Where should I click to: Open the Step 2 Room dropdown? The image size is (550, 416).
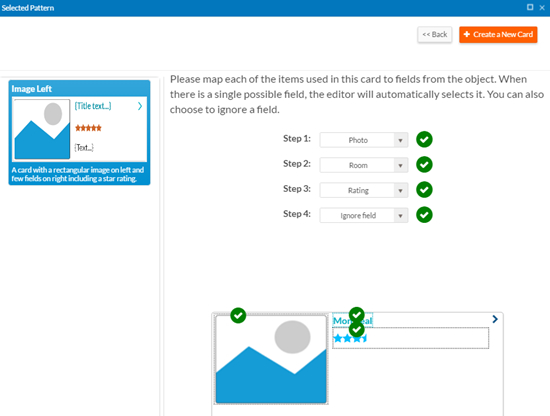point(364,165)
